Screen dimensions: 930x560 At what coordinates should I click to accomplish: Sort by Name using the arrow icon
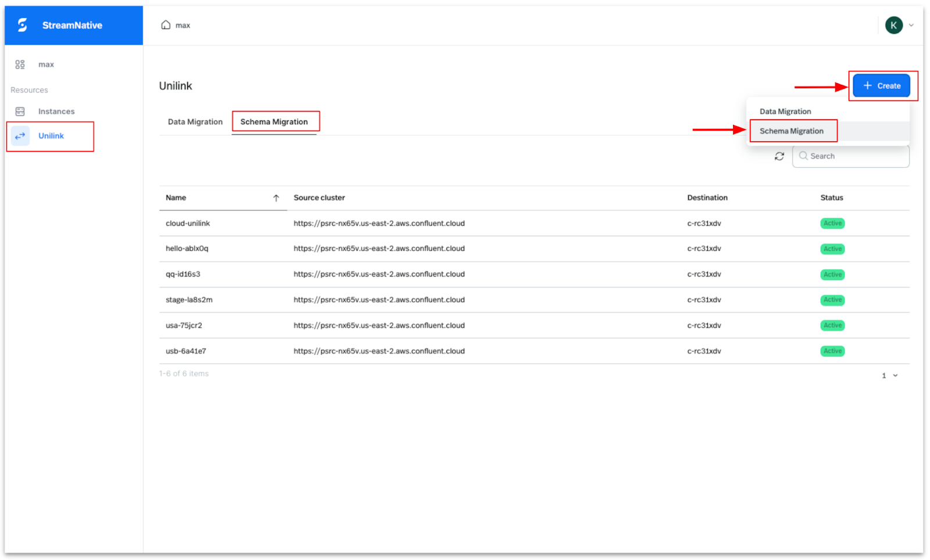tap(276, 198)
